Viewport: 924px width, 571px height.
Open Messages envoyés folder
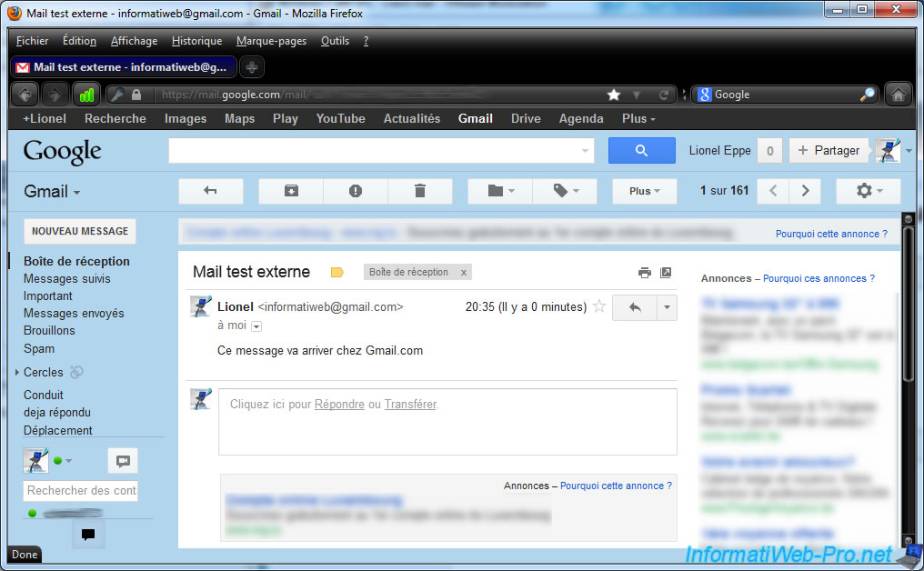pyautogui.click(x=74, y=314)
